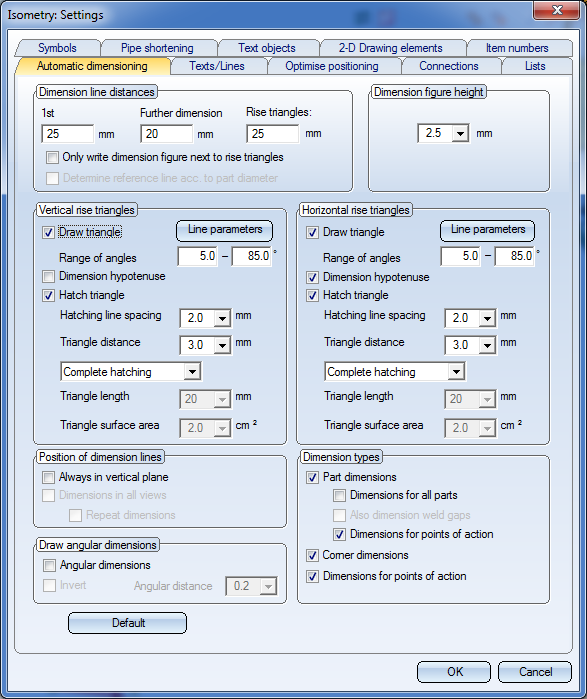Disable Dimension hypotenuse for horizontal triangles
The image size is (587, 699).
(x=312, y=277)
